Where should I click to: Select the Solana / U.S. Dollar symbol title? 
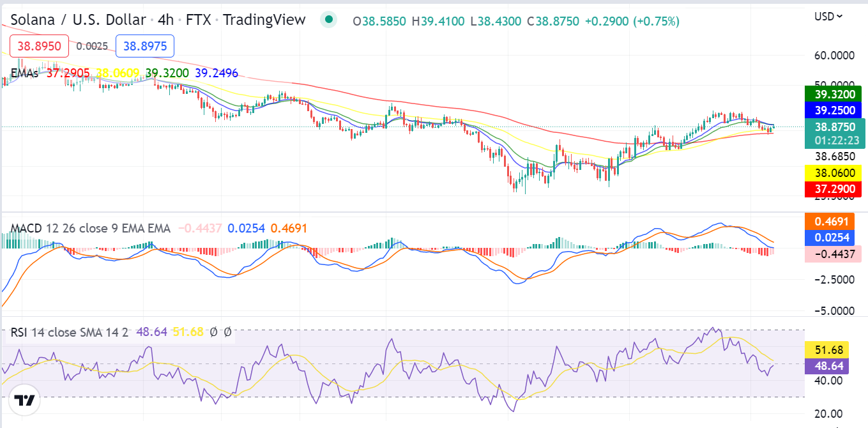[79, 20]
